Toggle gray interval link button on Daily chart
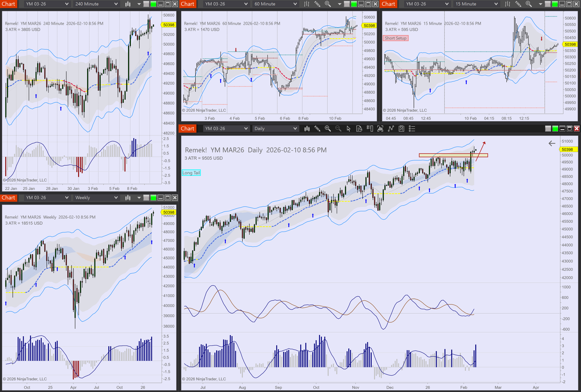This screenshot has width=581, height=392. click(548, 128)
